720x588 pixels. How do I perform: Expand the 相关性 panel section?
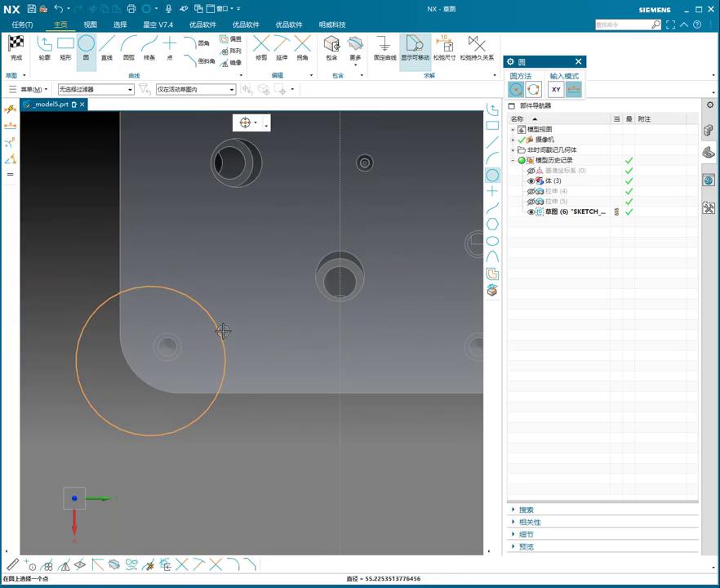pos(530,522)
